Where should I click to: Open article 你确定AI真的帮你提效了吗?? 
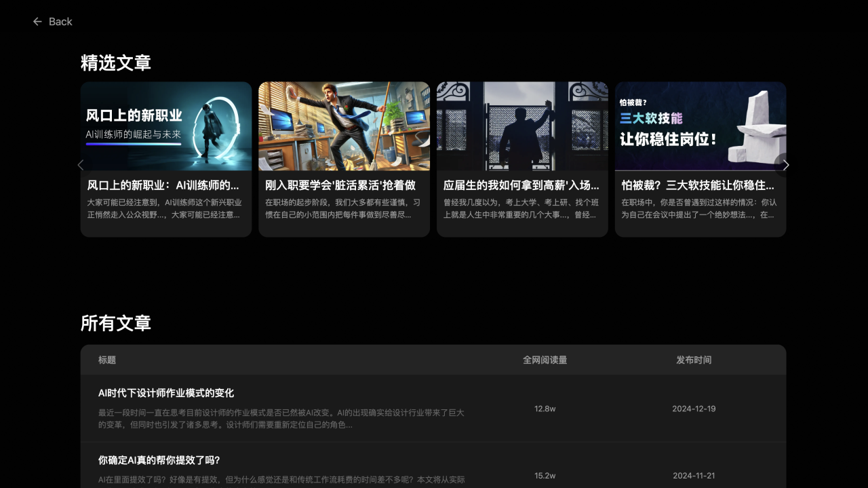point(159,460)
